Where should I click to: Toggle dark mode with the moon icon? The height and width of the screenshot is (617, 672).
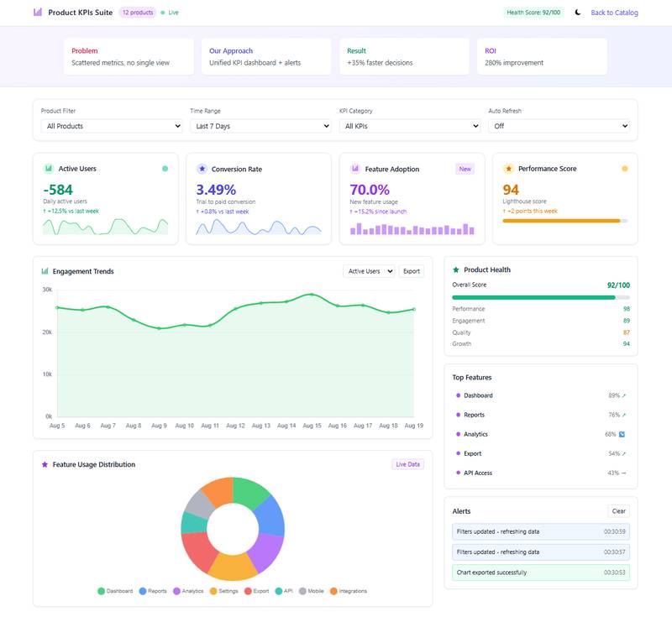[x=576, y=13]
